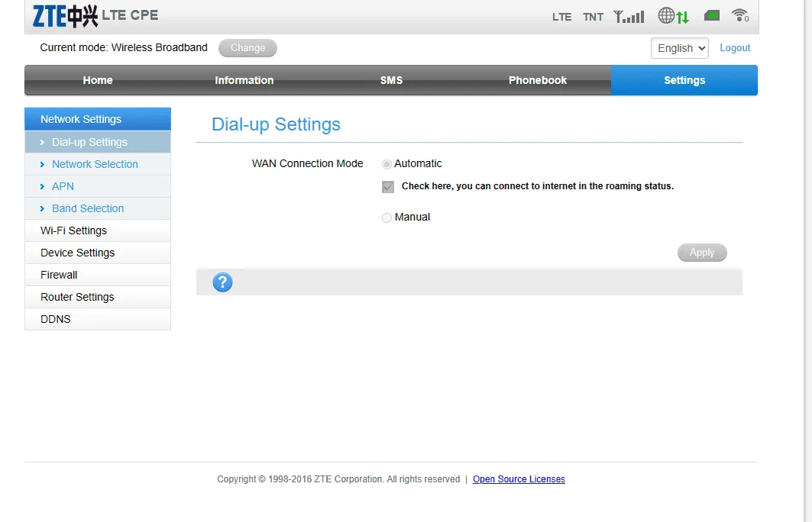Click the Apply button
Screen dimensions: 812x522
point(702,253)
